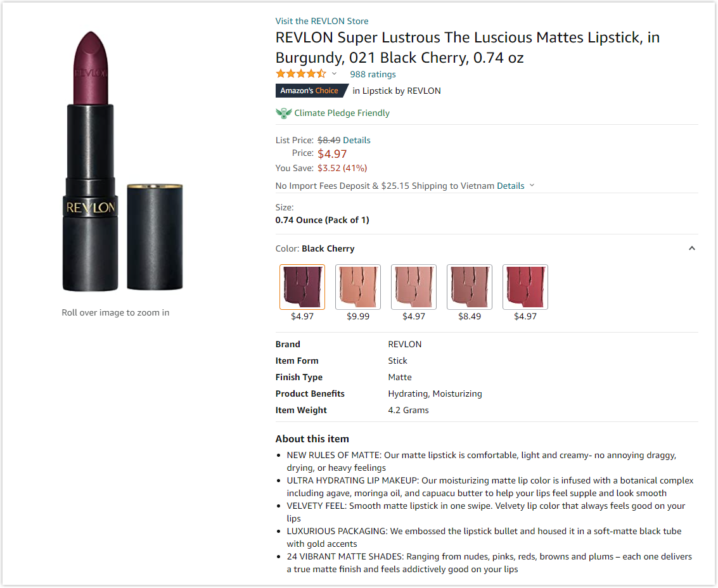Image resolution: width=718 pixels, height=588 pixels.
Task: Click the Amazon's Choice badge
Action: pos(311,91)
